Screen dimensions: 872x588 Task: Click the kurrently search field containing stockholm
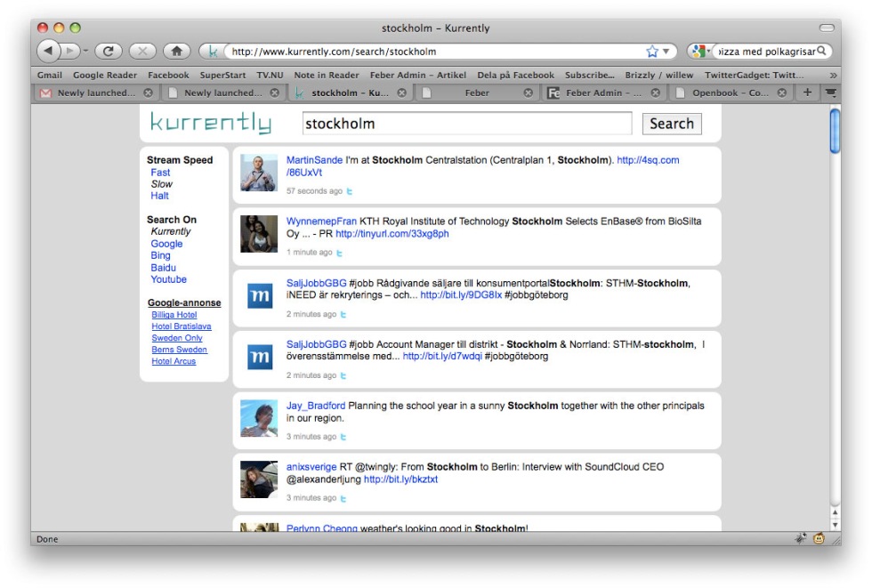[x=466, y=124]
